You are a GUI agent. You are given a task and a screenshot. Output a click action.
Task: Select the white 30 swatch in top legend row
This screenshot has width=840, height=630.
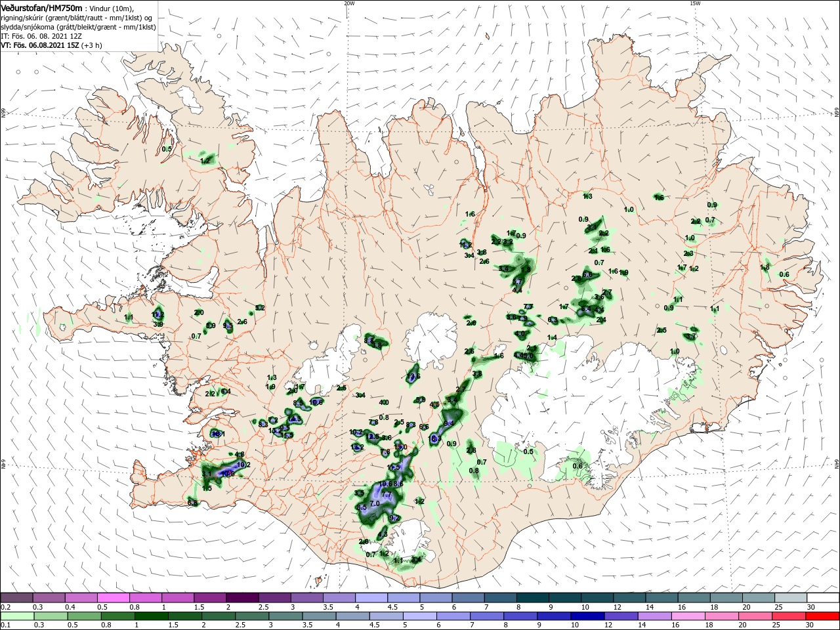point(824,598)
